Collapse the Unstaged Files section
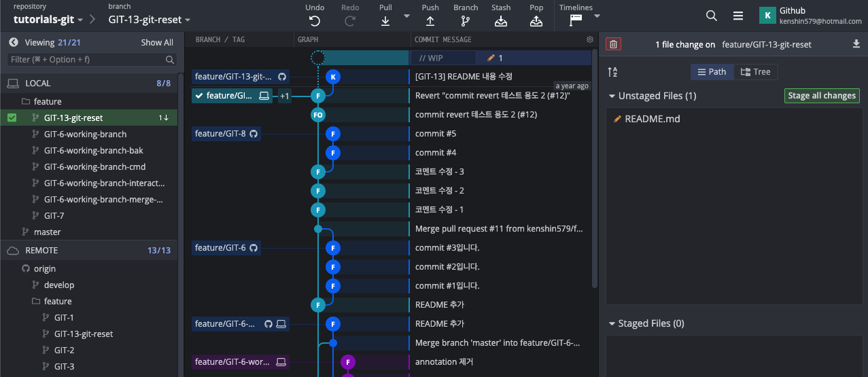 612,96
